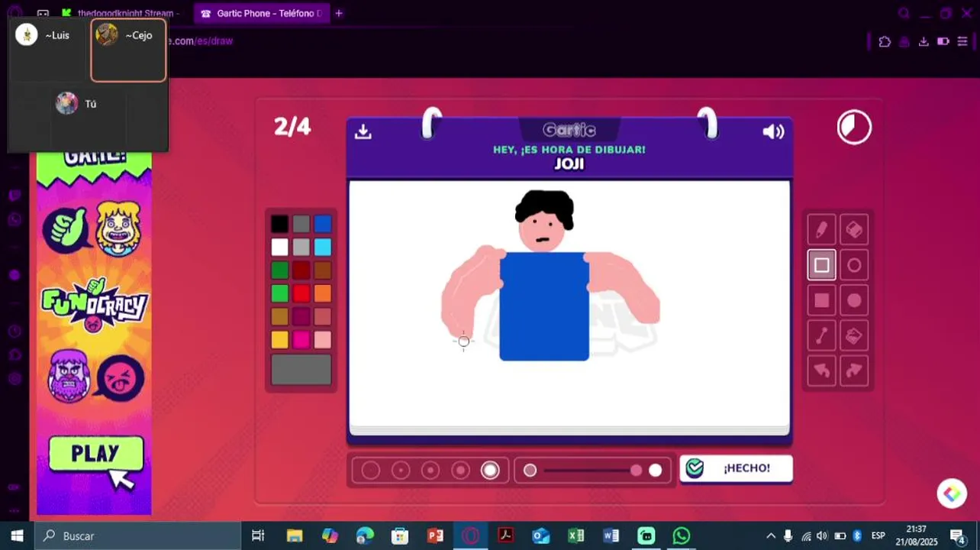Open the Opera easy setup menu

coord(962,41)
